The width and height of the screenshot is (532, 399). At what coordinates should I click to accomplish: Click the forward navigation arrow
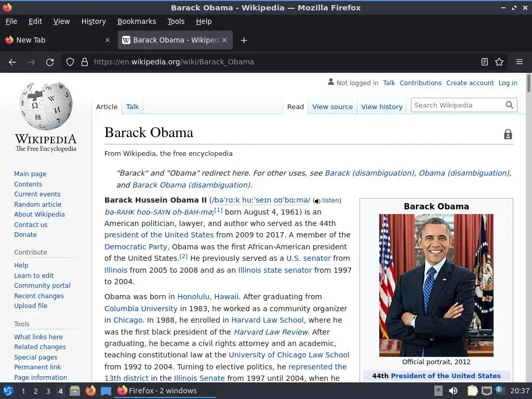(x=31, y=62)
